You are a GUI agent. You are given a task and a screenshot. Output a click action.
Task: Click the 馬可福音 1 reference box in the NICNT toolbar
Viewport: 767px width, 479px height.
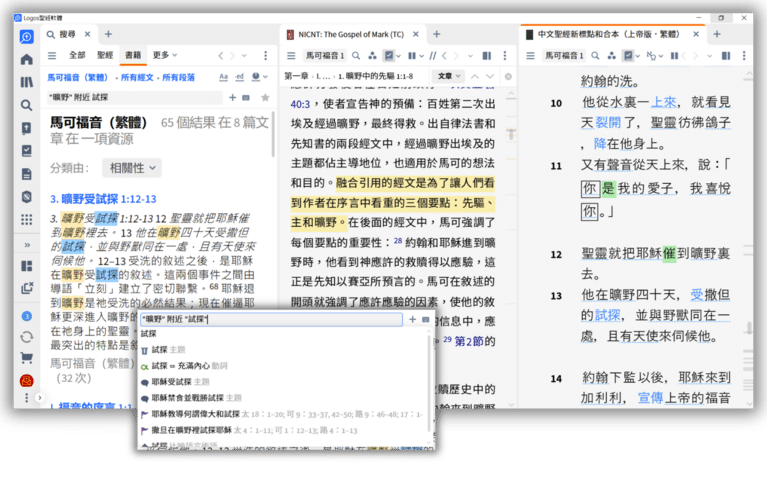coord(325,56)
